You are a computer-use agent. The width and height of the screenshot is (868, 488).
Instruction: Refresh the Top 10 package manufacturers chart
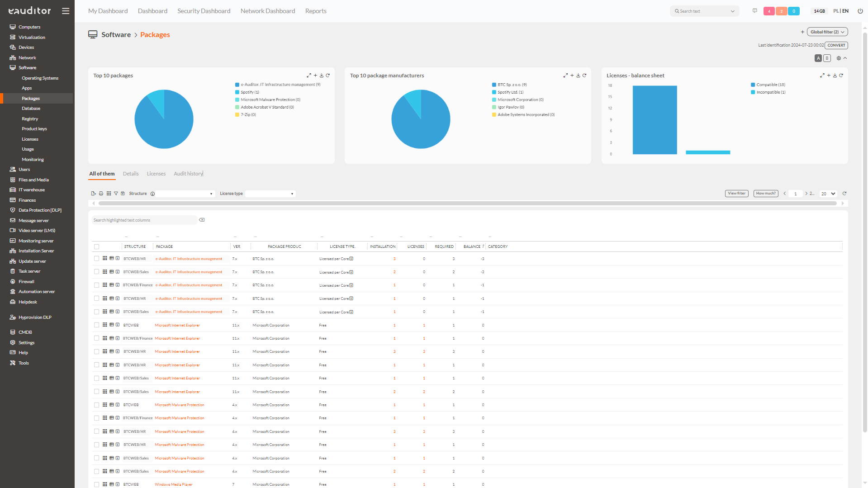tap(584, 76)
